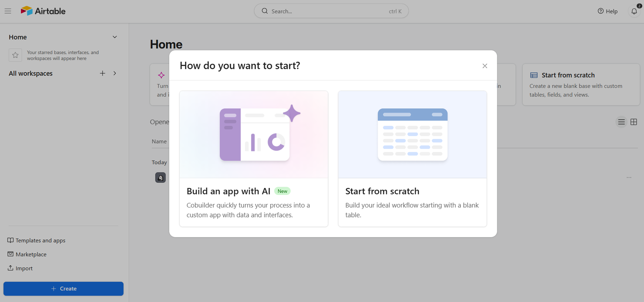The height and width of the screenshot is (302, 644).
Task: Click the blue Create button
Action: [x=63, y=289]
